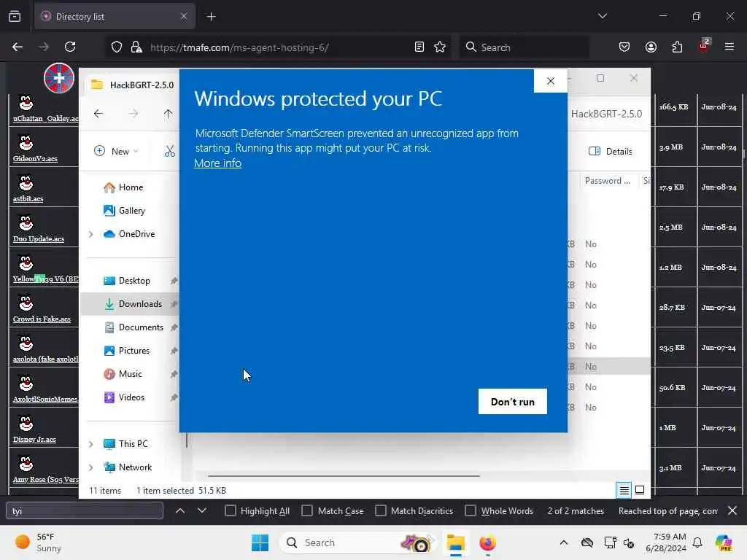Click the Password column header
Viewport: 747px width, 560px height.
[x=608, y=181]
